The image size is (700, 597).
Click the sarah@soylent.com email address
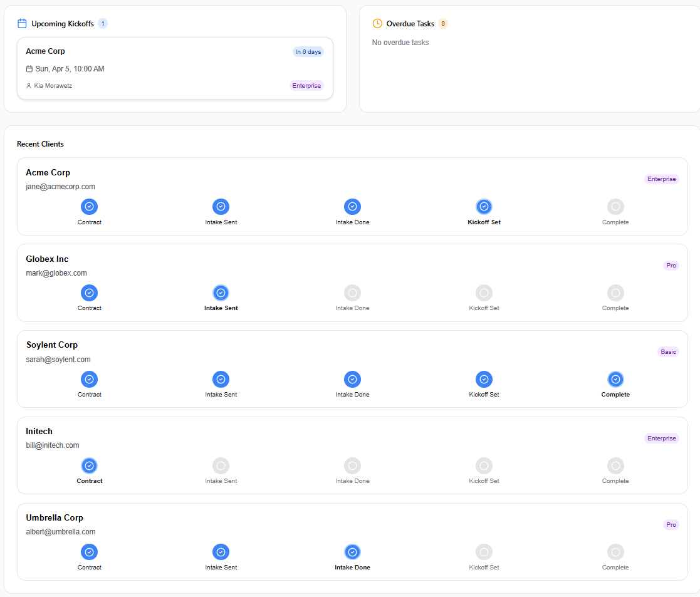pyautogui.click(x=58, y=359)
